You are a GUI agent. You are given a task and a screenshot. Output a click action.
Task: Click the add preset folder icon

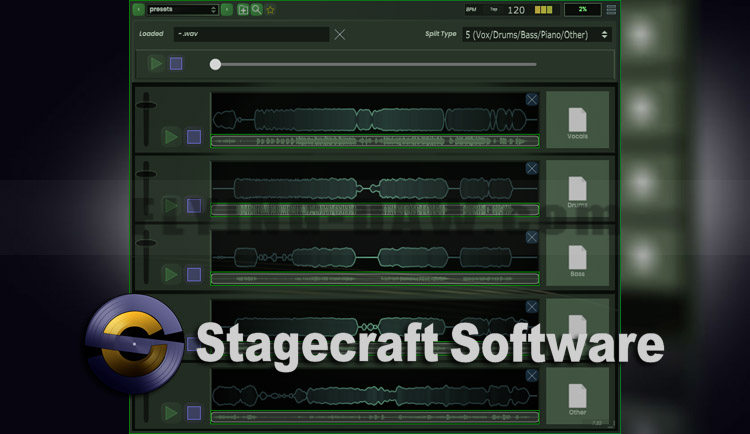243,10
